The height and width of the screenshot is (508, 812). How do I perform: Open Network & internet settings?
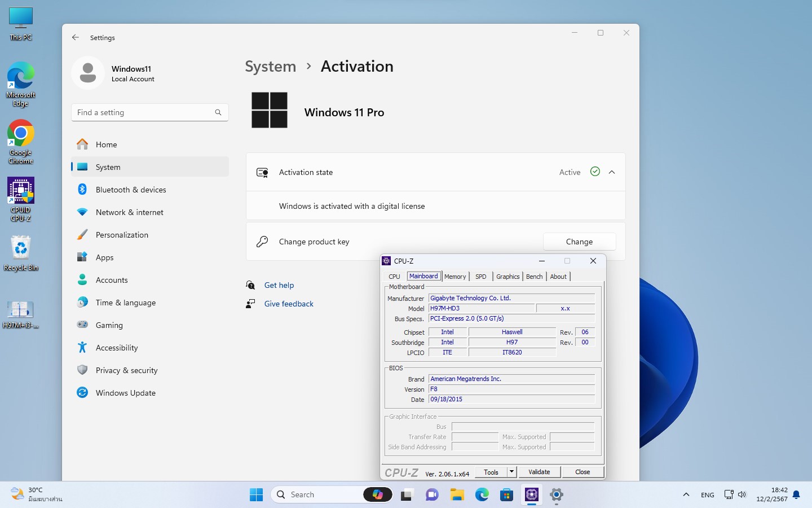tap(150, 212)
